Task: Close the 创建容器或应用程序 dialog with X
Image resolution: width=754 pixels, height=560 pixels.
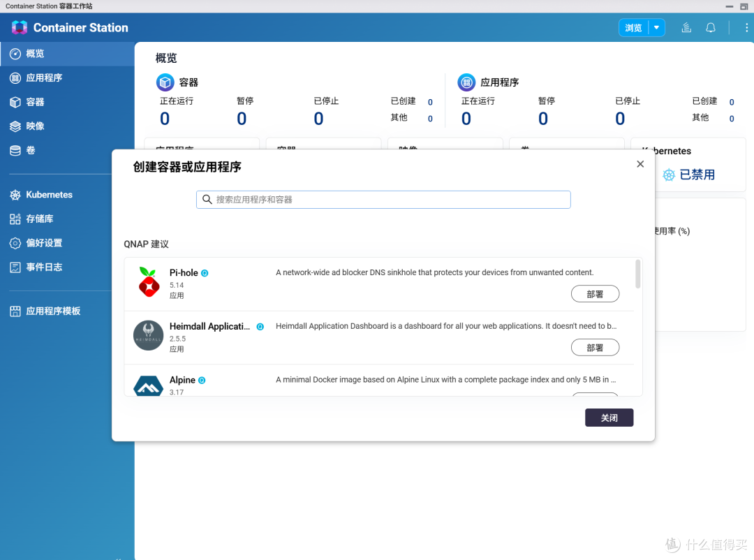Action: tap(640, 164)
